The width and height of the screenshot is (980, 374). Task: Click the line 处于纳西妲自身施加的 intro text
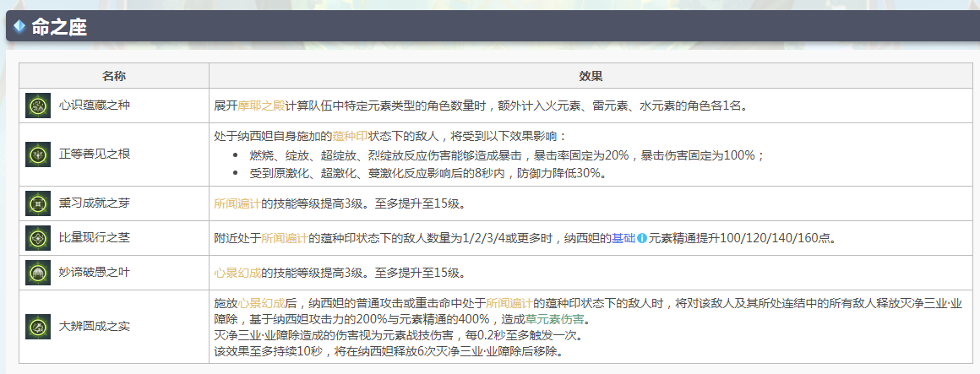391,135
